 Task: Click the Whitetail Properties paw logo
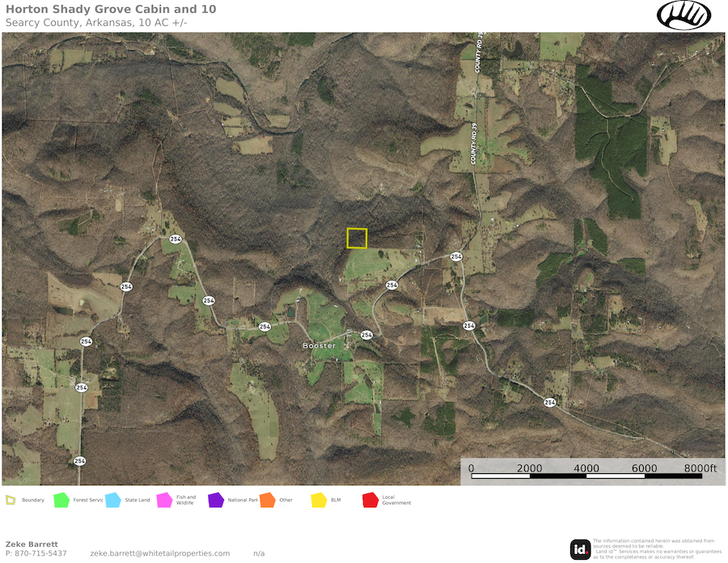684,15
